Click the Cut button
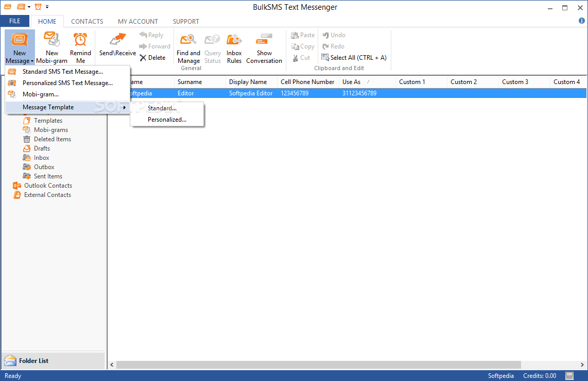Screen dimensions: 588x381 301,57
